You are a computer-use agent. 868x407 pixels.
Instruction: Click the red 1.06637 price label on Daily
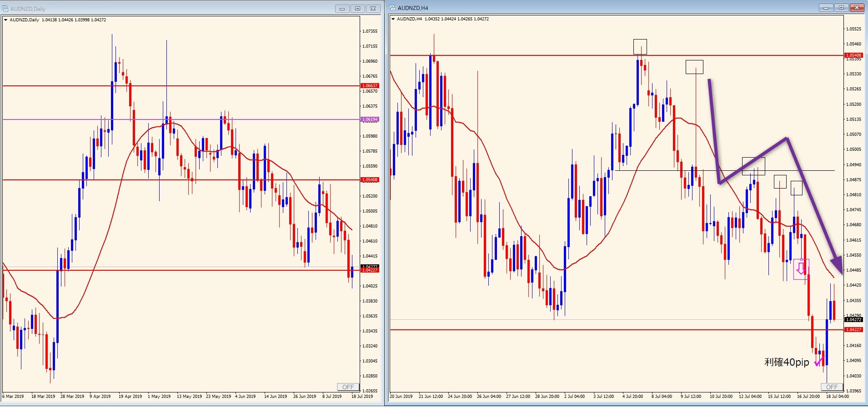pyautogui.click(x=370, y=86)
